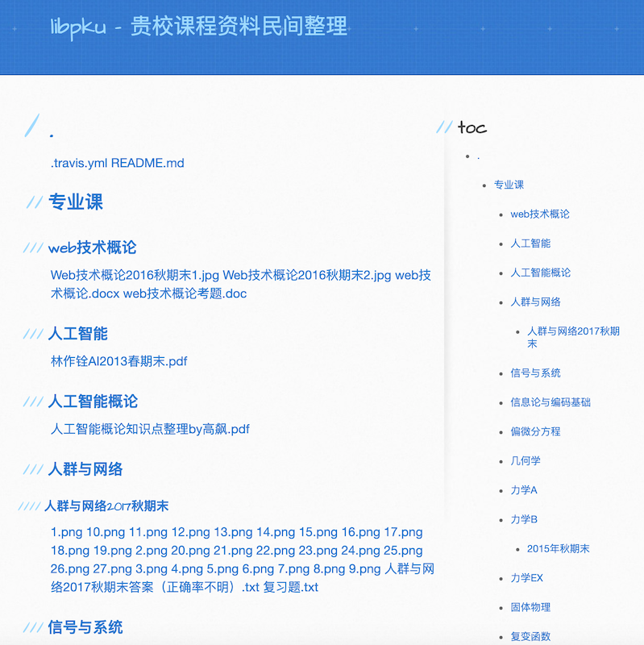The height and width of the screenshot is (645, 644).
Task: Open the README.md file link
Action: point(147,163)
